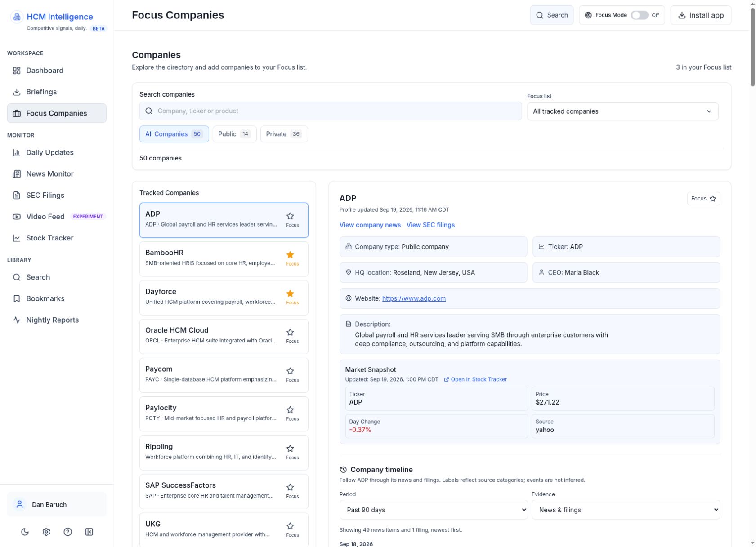Open the Focus list dropdown
This screenshot has width=756, height=547.
(622, 111)
